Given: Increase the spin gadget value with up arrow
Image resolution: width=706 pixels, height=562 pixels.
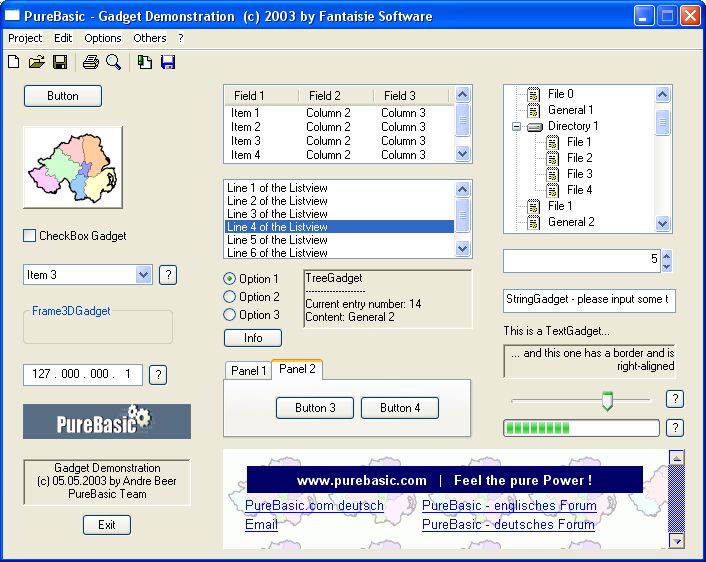Looking at the screenshot, I should (667, 255).
